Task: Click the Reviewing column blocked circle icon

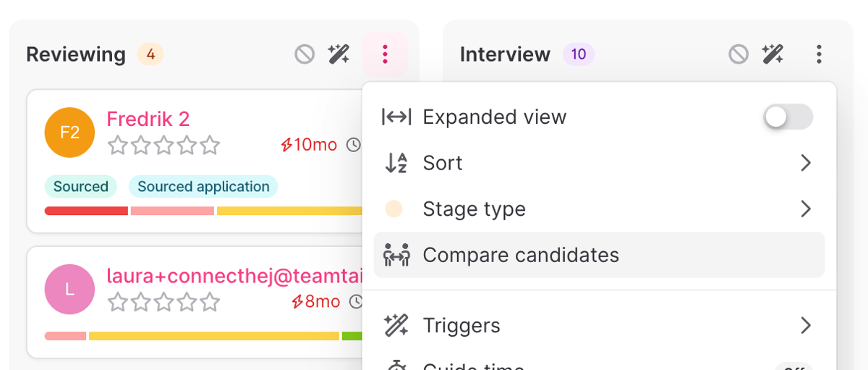Action: click(x=305, y=54)
